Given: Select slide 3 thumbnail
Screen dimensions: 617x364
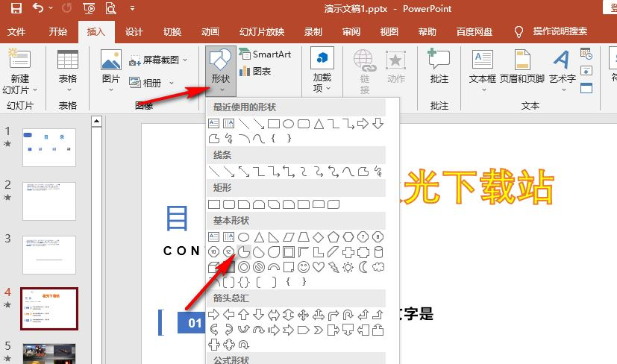Looking at the screenshot, I should pyautogui.click(x=49, y=255).
